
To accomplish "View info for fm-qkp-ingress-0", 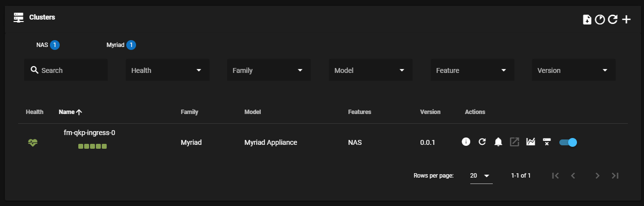I will 466,142.
